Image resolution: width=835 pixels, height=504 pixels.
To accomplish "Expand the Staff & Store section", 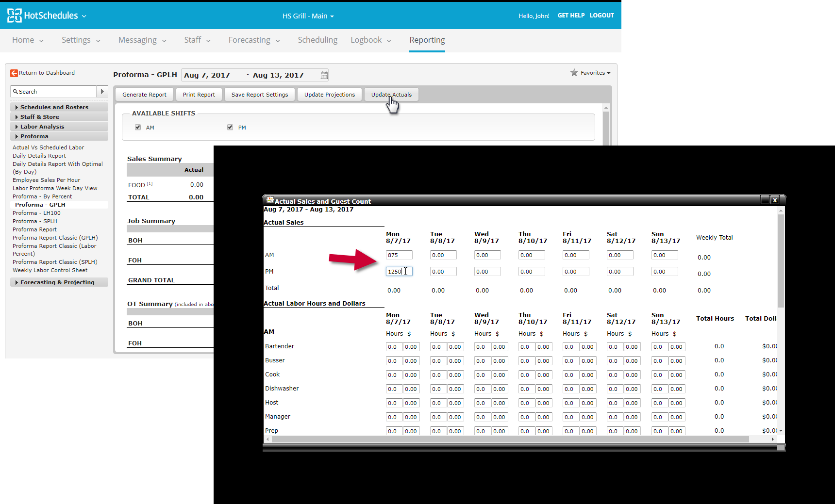I will tap(59, 117).
